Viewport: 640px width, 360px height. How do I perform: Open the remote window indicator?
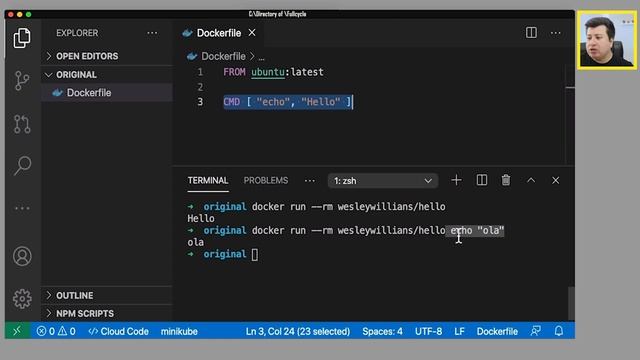[x=18, y=331]
